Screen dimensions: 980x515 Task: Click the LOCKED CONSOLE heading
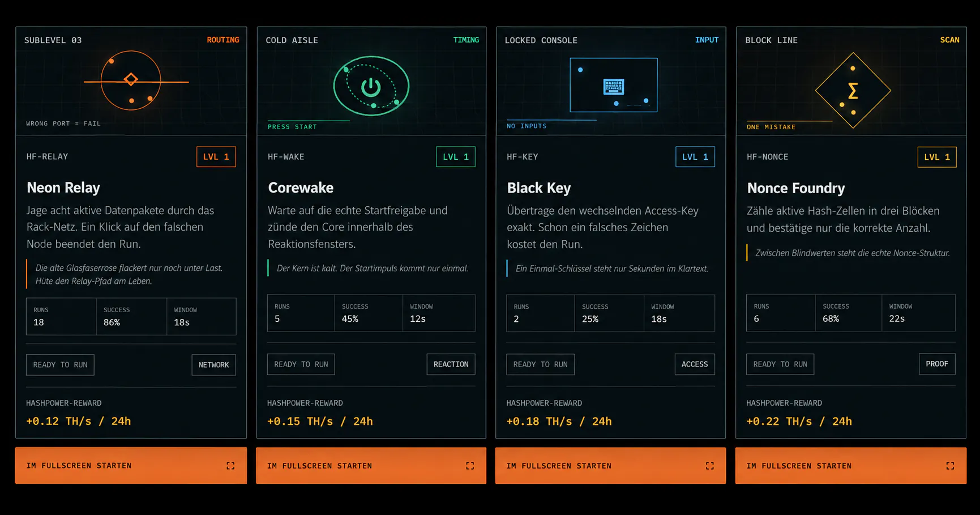coord(541,40)
